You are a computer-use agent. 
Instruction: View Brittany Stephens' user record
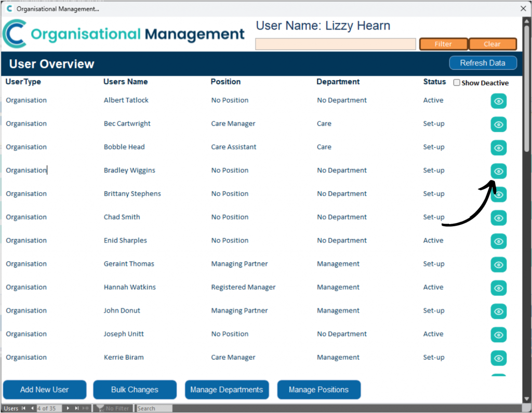498,195
